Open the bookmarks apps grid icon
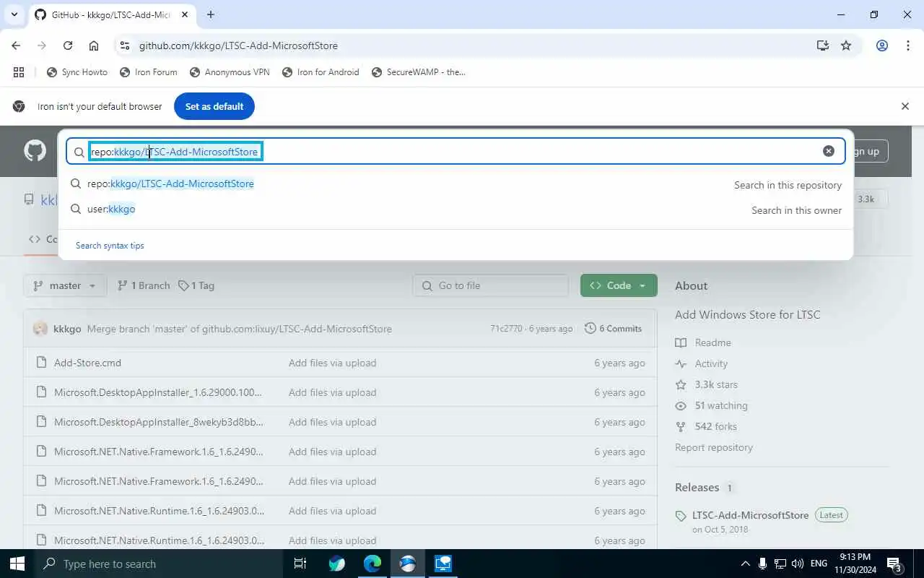924x578 pixels. (x=19, y=72)
